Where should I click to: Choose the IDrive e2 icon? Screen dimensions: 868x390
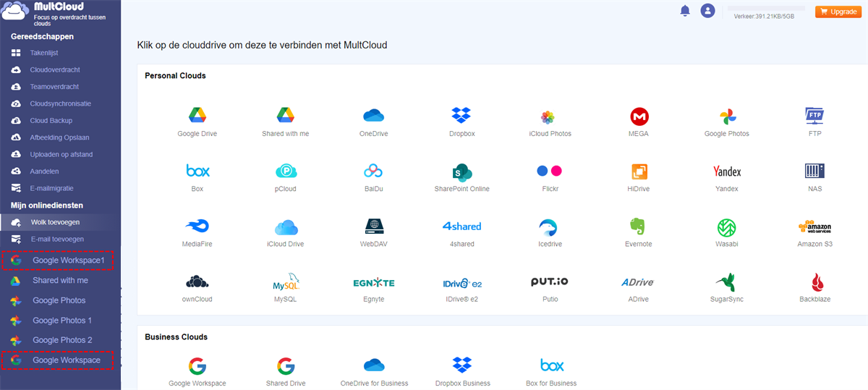(x=461, y=283)
